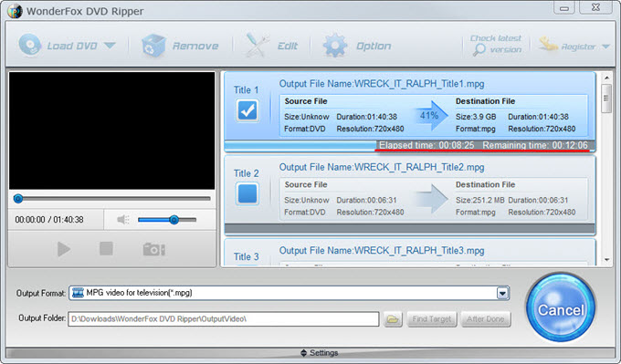This screenshot has width=621, height=364.
Task: Open the Edit toolbar label
Action: point(288,47)
